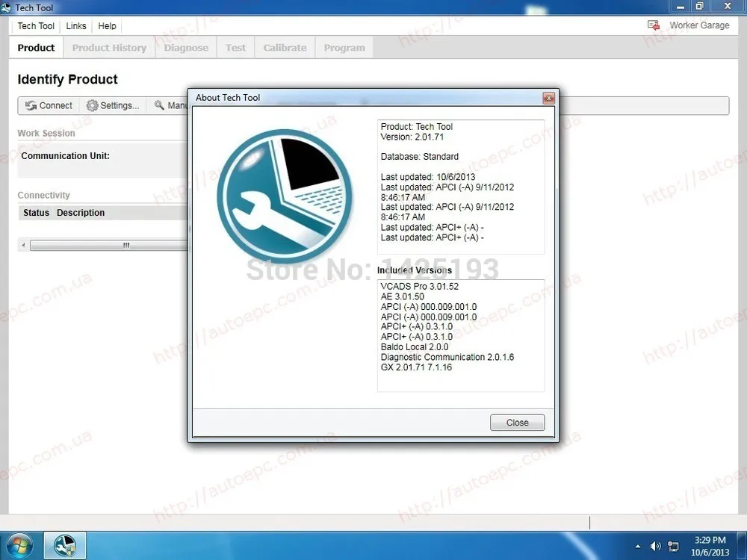Screen dimensions: 747x560
Task: Open the Windows Start menu
Action: coord(19,546)
